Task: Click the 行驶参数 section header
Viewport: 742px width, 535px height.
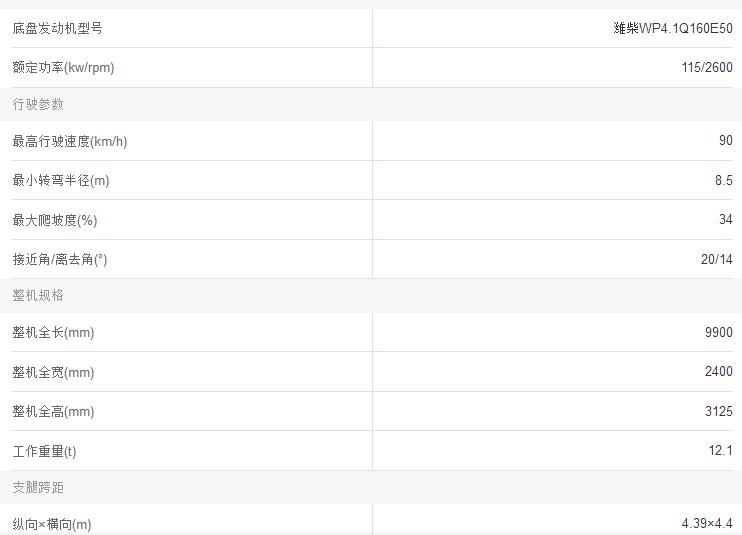Action: [x=38, y=104]
